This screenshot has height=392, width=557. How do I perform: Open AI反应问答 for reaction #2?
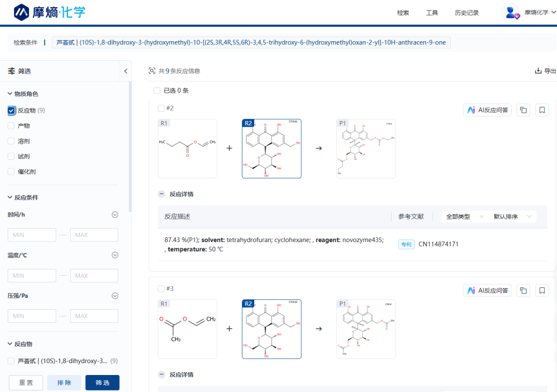[x=487, y=110]
